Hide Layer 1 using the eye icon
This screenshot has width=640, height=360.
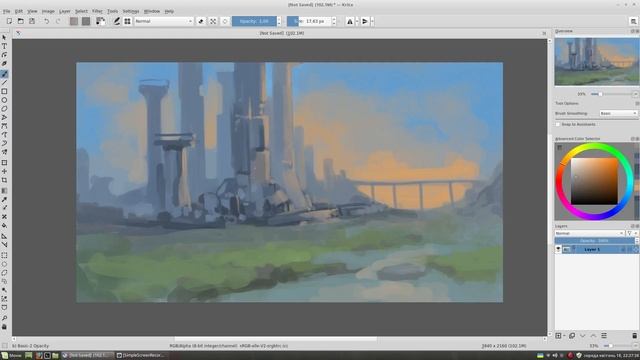coord(558,249)
